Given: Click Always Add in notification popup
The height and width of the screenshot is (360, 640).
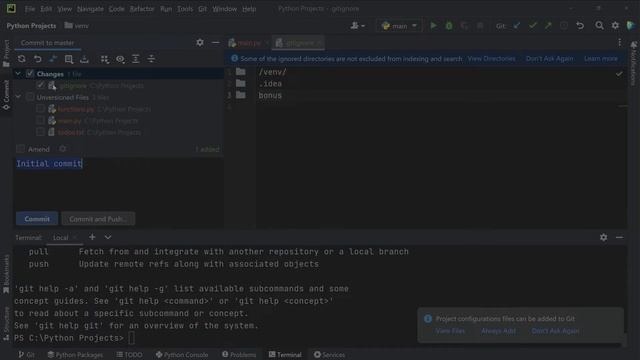Looking at the screenshot, I should tap(498, 331).
